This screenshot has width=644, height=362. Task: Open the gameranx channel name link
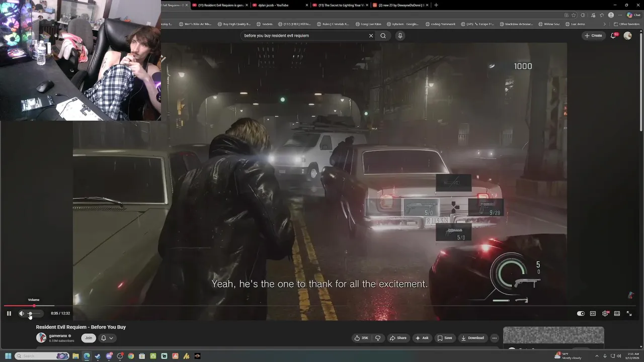pos(58,336)
